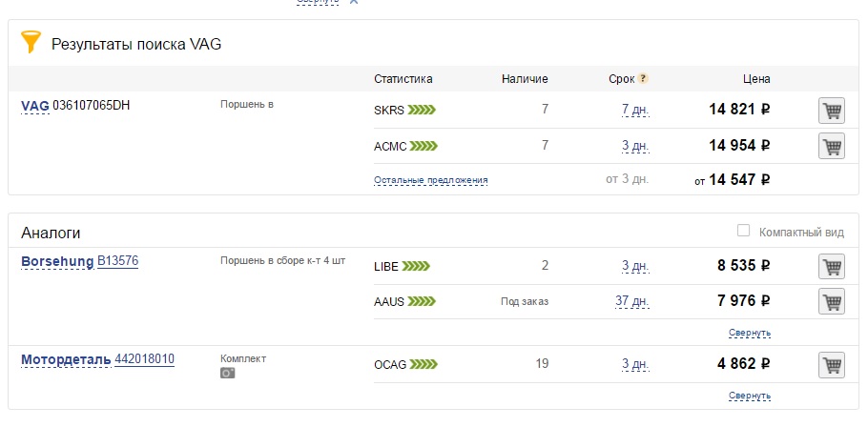Expand Остальные предложения for VAG
Viewport: 868px width, 427px height.
[x=431, y=180]
